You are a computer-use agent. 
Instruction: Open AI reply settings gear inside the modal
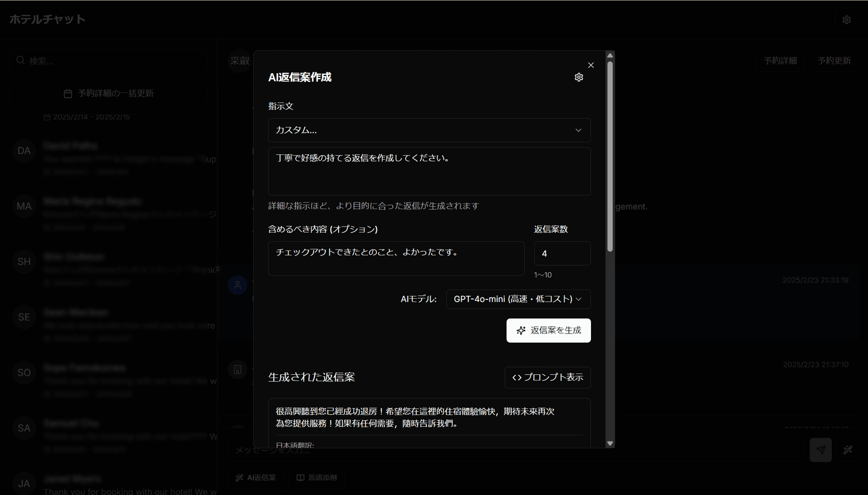coord(579,77)
